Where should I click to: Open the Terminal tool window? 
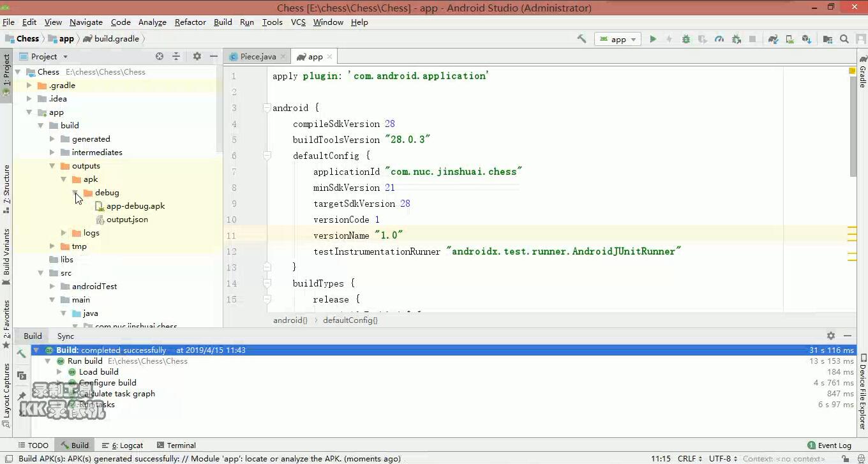click(176, 445)
